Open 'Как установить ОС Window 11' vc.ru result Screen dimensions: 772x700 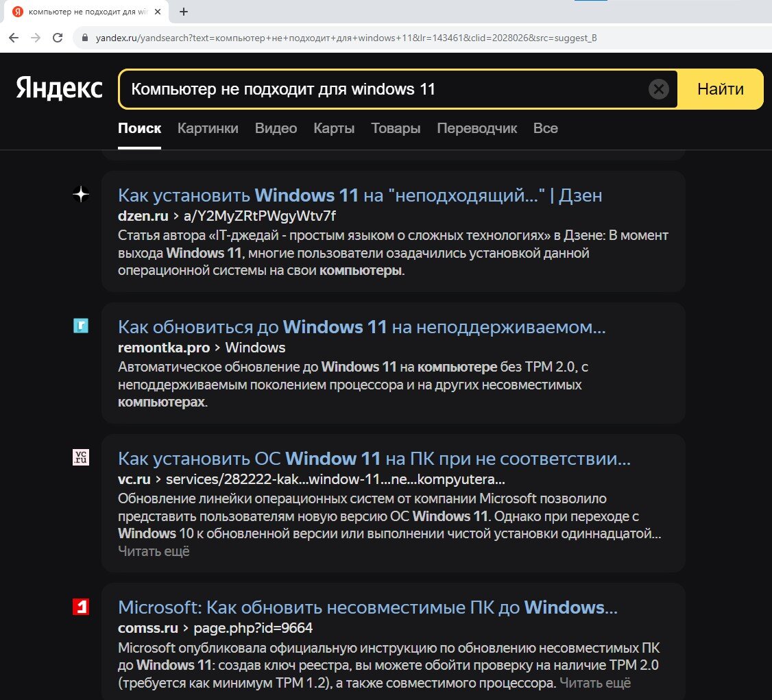click(374, 459)
